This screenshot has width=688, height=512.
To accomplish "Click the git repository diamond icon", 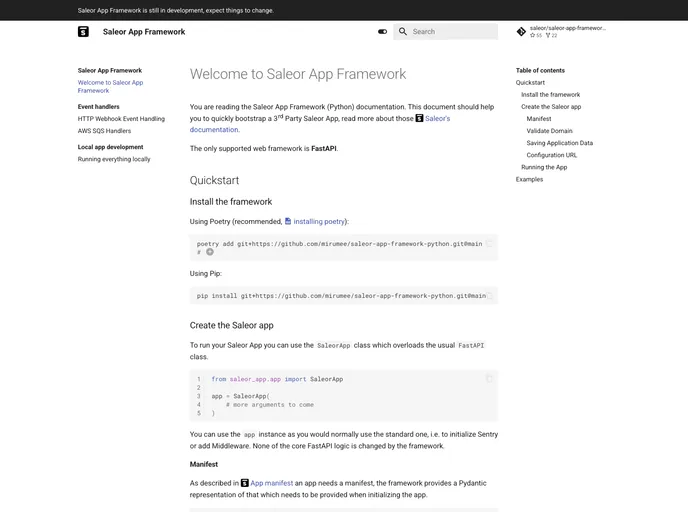I will [521, 32].
